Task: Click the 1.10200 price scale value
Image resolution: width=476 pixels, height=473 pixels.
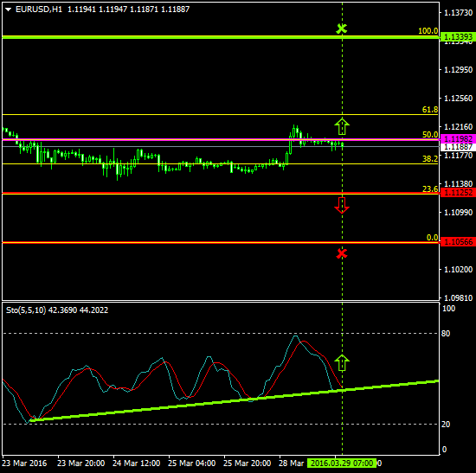Action: 459,270
